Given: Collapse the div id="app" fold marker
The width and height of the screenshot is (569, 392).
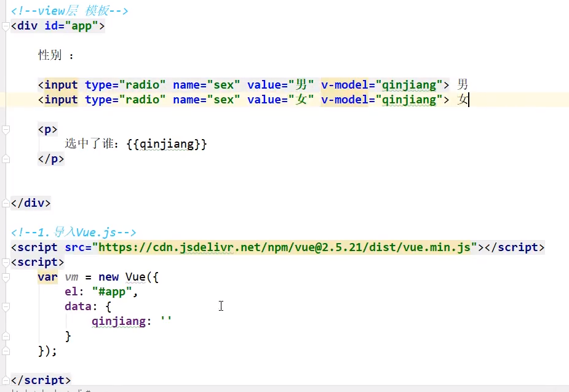Looking at the screenshot, I should [x=6, y=26].
